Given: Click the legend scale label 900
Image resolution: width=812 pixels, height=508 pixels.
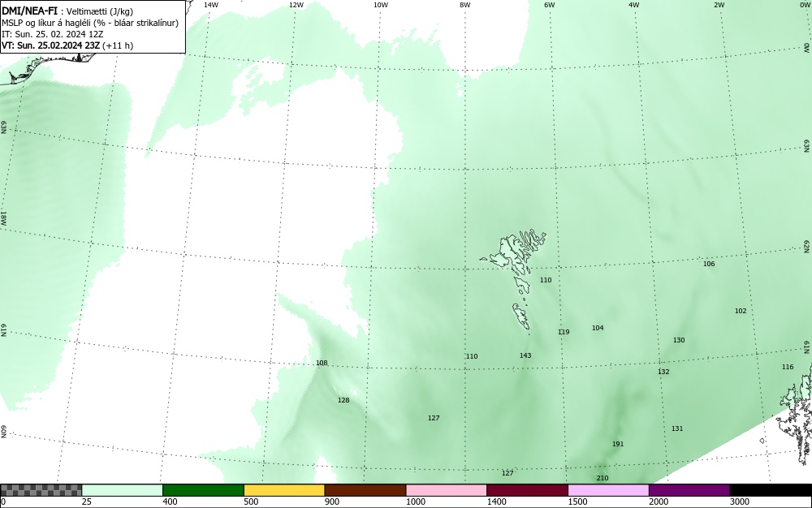Looking at the screenshot, I should [332, 502].
